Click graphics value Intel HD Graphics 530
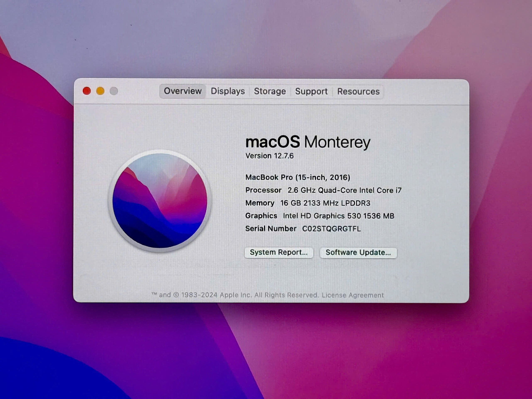The width and height of the screenshot is (532, 399). coord(322,216)
